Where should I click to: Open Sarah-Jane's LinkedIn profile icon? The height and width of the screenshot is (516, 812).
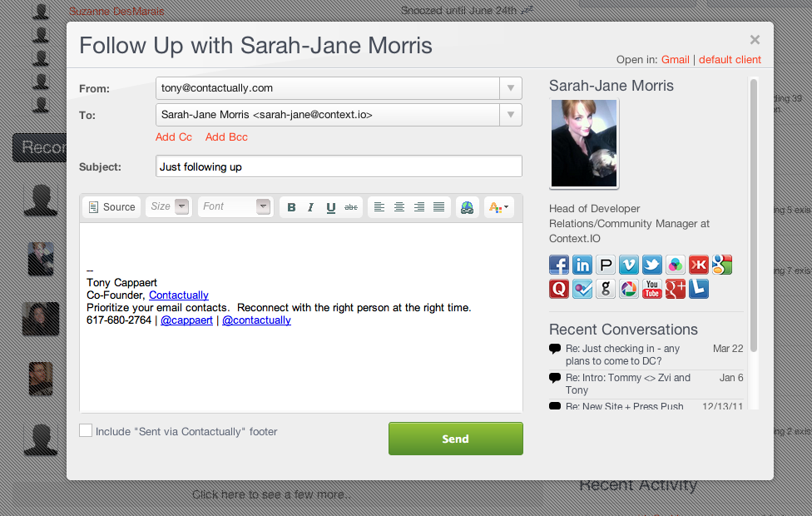click(x=582, y=265)
